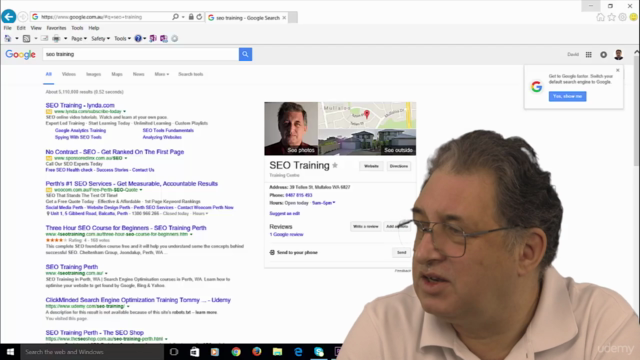Open the Tools menu in menu bar
The height and width of the screenshot is (360, 640).
point(77,28)
